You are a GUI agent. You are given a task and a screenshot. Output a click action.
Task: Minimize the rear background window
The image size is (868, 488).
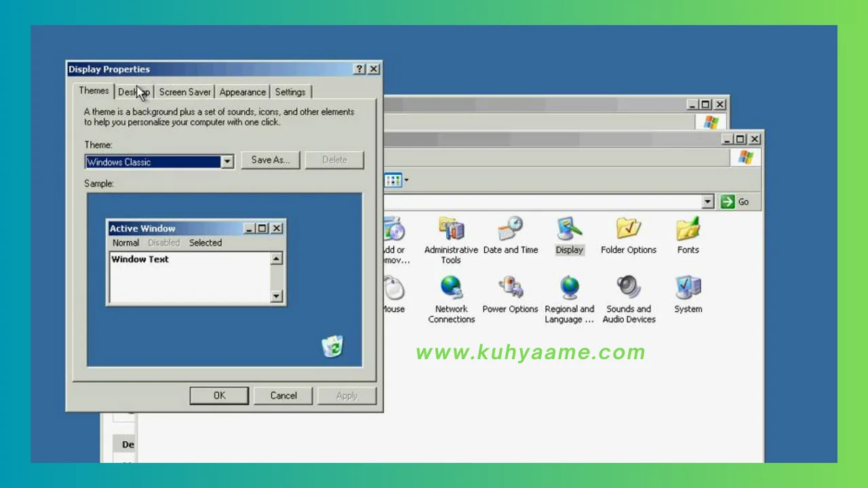tap(692, 104)
